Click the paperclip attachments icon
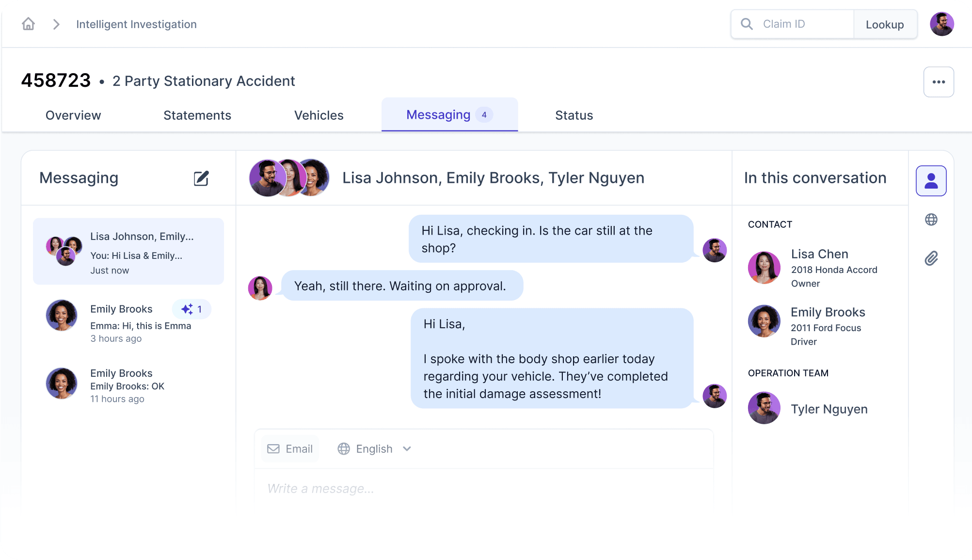Viewport: 972px width, 560px height. [930, 257]
